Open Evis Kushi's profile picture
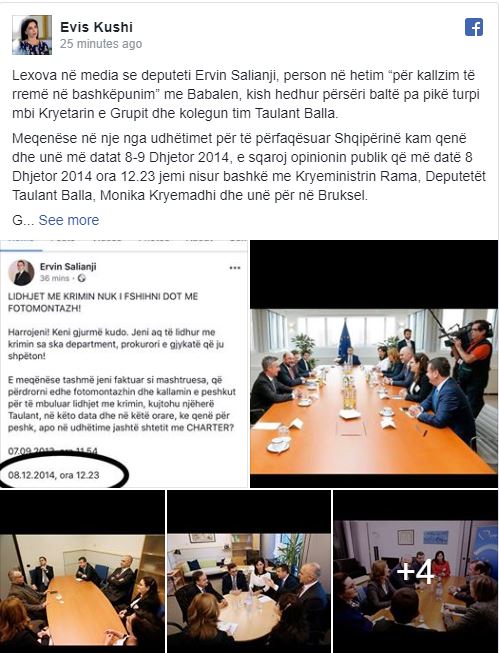The image size is (499, 653). click(x=32, y=35)
